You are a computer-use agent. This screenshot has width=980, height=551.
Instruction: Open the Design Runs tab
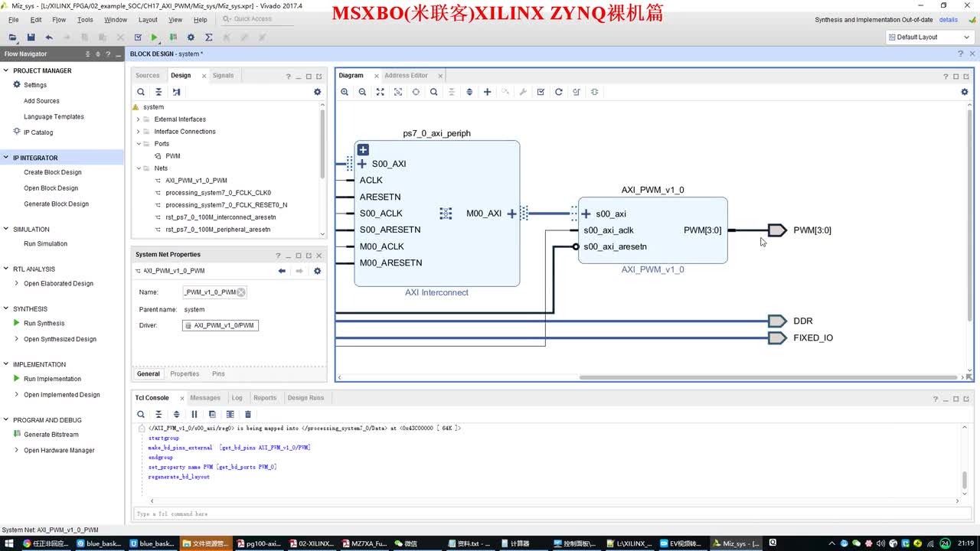click(x=305, y=398)
